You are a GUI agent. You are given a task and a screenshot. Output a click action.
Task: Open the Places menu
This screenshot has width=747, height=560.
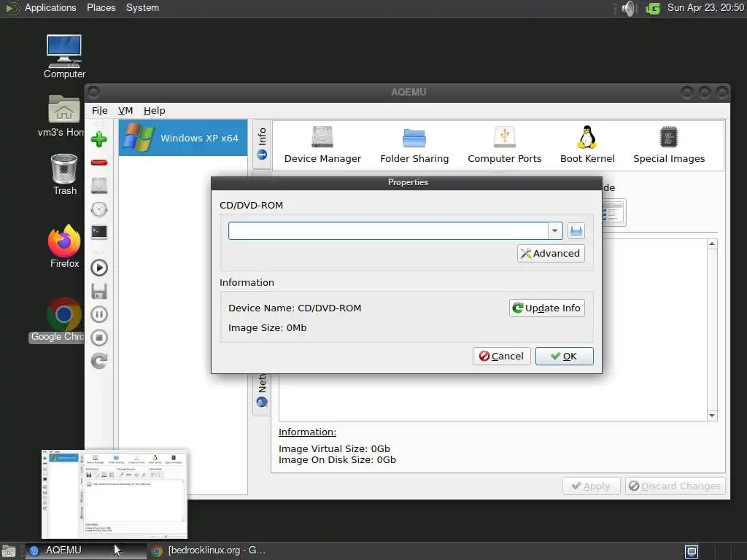pyautogui.click(x=101, y=7)
